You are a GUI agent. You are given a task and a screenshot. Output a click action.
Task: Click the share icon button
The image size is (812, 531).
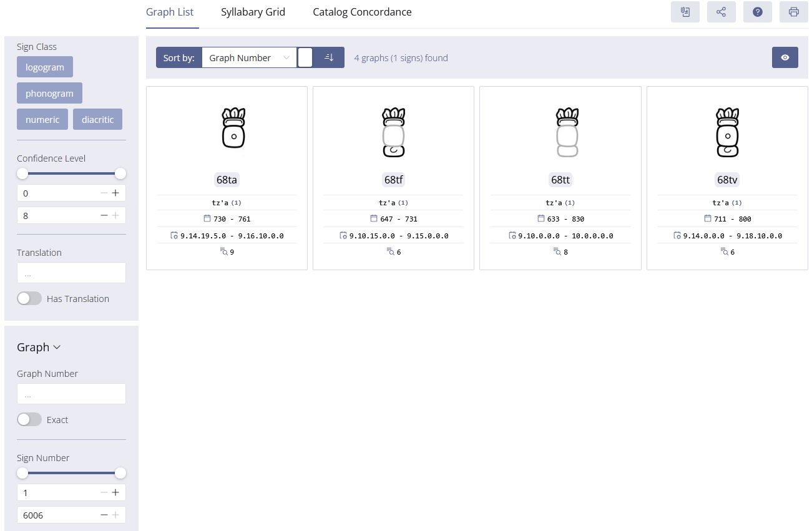coord(721,12)
